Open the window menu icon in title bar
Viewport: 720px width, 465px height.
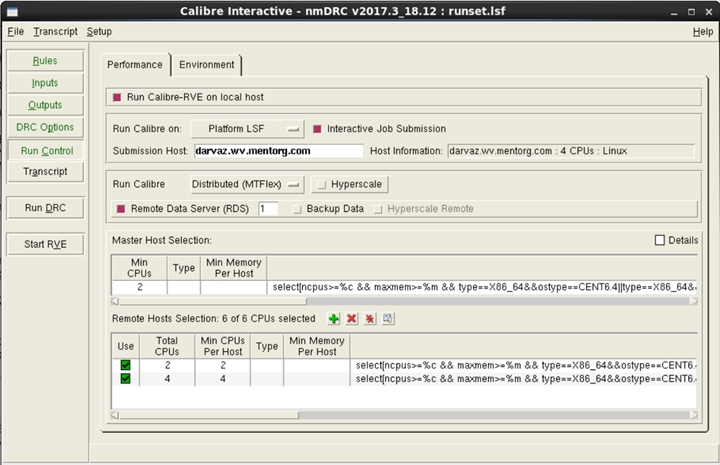(12, 9)
